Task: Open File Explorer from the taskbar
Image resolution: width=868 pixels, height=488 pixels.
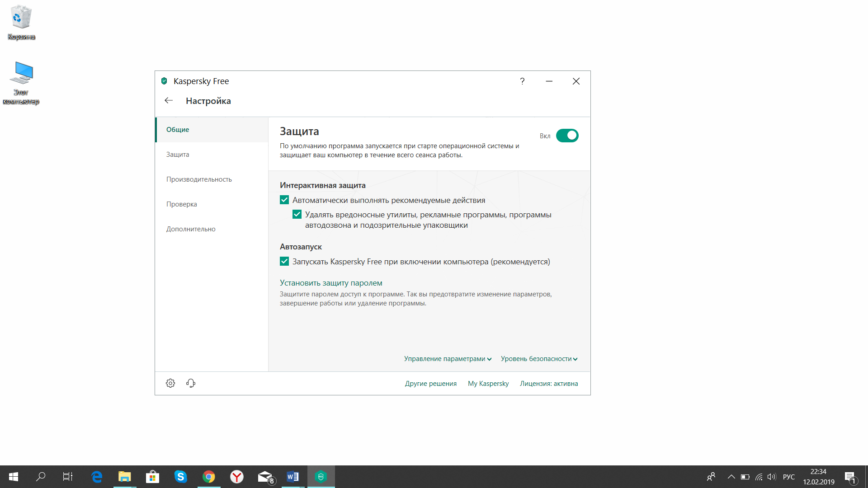Action: pos(124,477)
